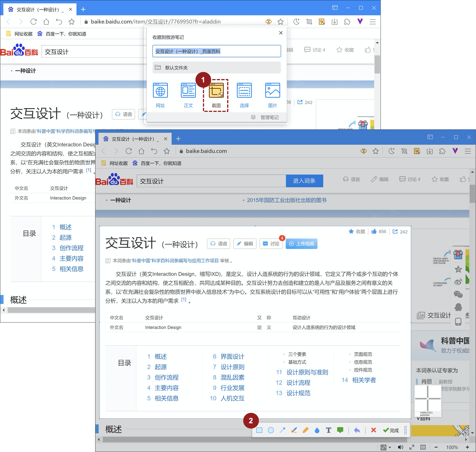
Task: Open 网址收藏 bookmarks folder in the back window
Action: (x=20, y=34)
